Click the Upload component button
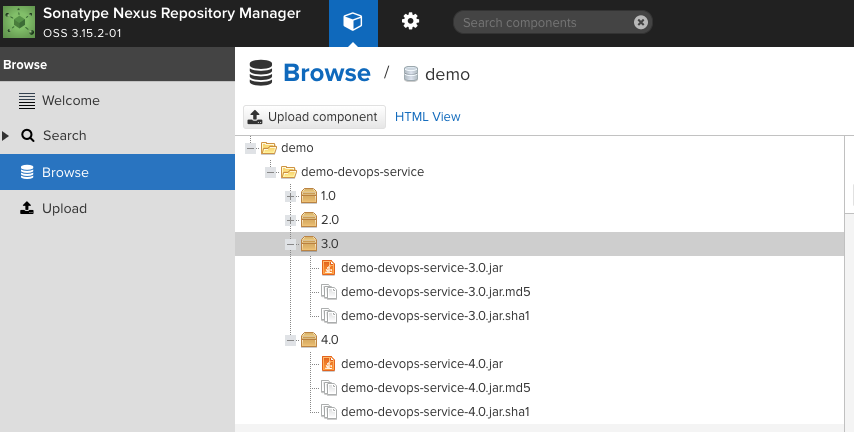Viewport: 854px width, 432px height. click(x=313, y=117)
